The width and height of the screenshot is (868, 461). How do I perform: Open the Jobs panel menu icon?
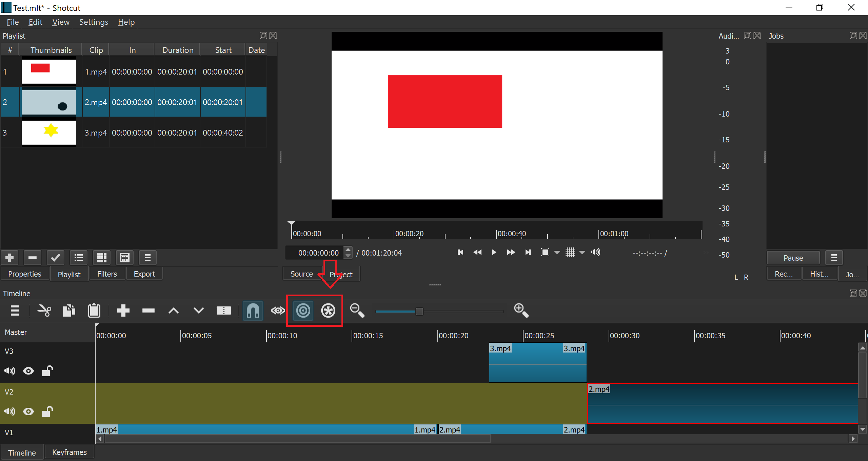[834, 258]
